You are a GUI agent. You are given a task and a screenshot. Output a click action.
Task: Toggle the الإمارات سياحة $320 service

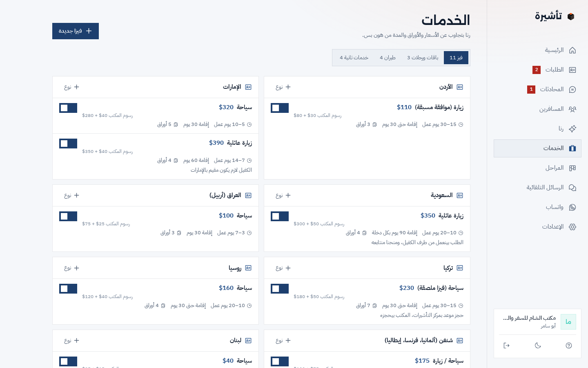pos(68,108)
